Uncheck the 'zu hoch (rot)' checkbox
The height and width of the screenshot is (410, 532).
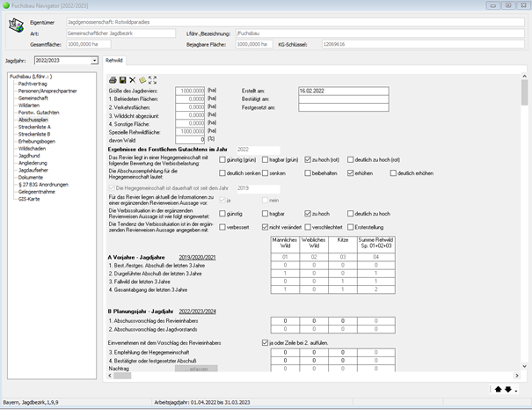tap(308, 160)
